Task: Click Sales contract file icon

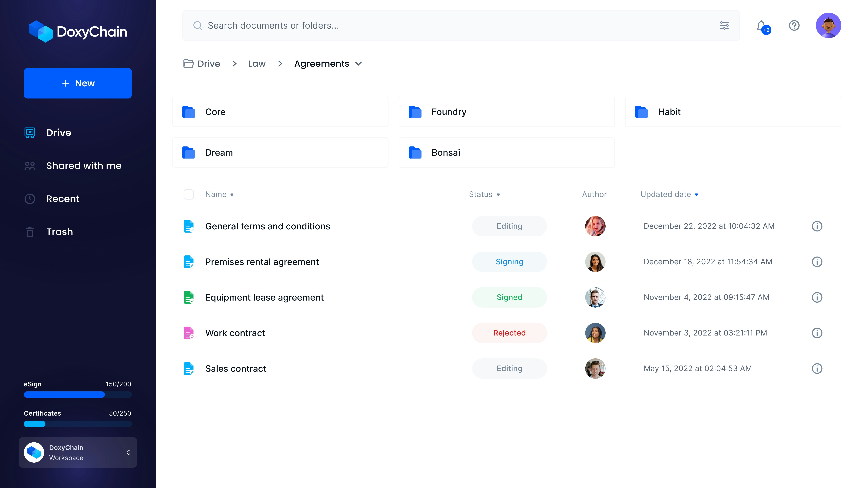Action: [x=189, y=368]
